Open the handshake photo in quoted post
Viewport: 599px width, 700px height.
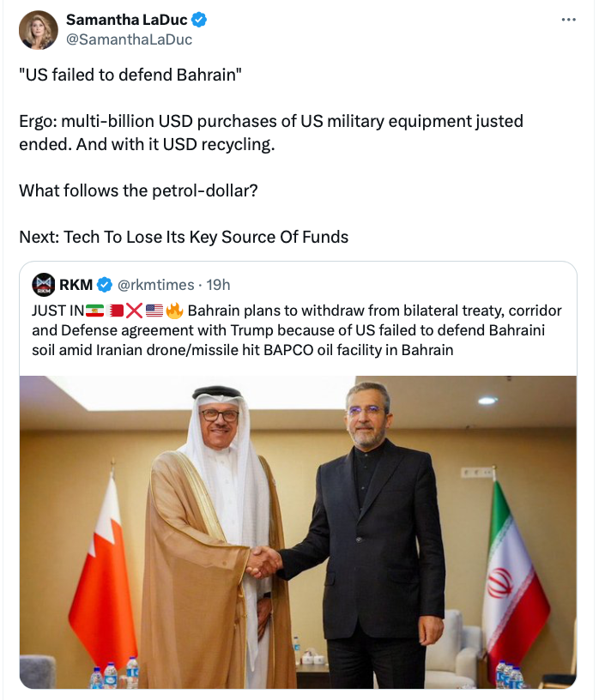[x=298, y=532]
